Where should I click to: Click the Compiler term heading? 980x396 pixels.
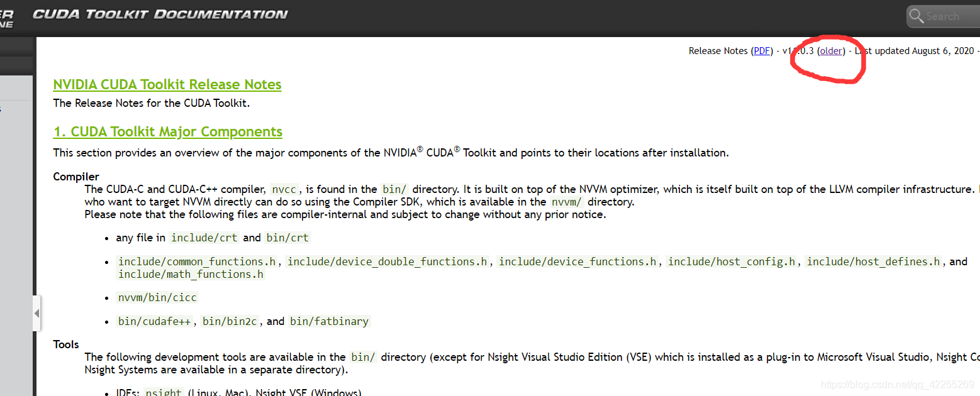point(76,177)
